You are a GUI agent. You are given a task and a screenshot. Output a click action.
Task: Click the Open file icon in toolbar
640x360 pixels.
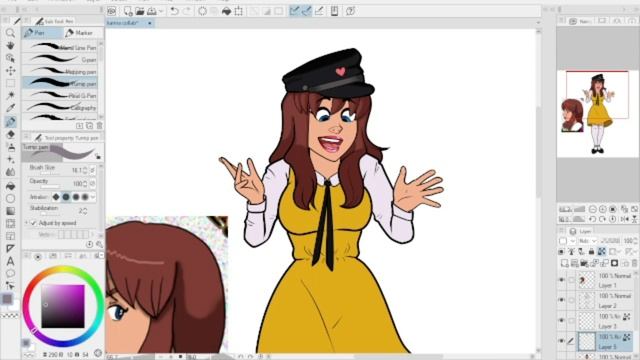click(x=140, y=11)
